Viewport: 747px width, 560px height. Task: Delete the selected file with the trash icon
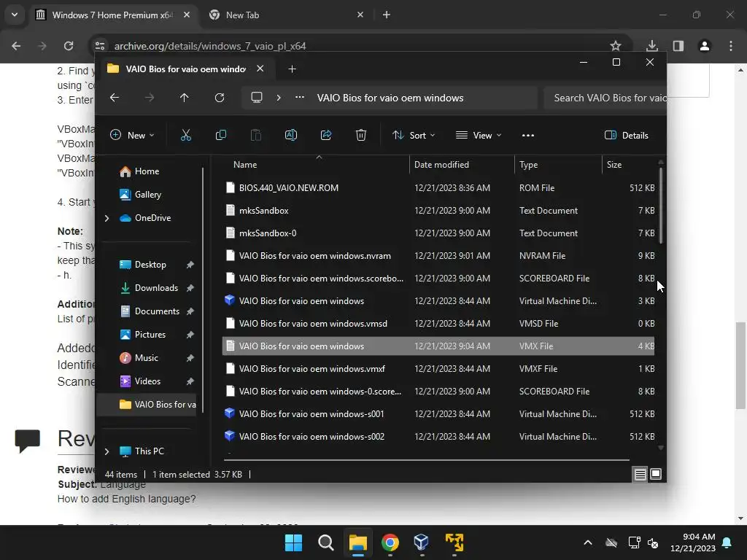361,135
